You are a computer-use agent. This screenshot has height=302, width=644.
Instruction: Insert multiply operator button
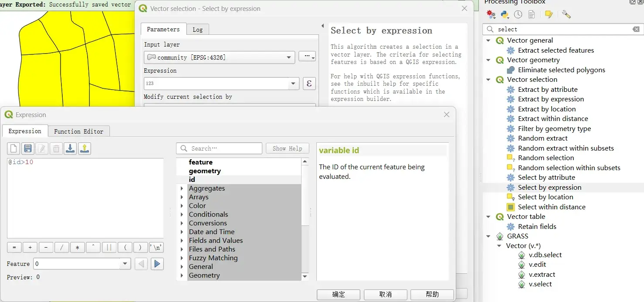(77, 247)
